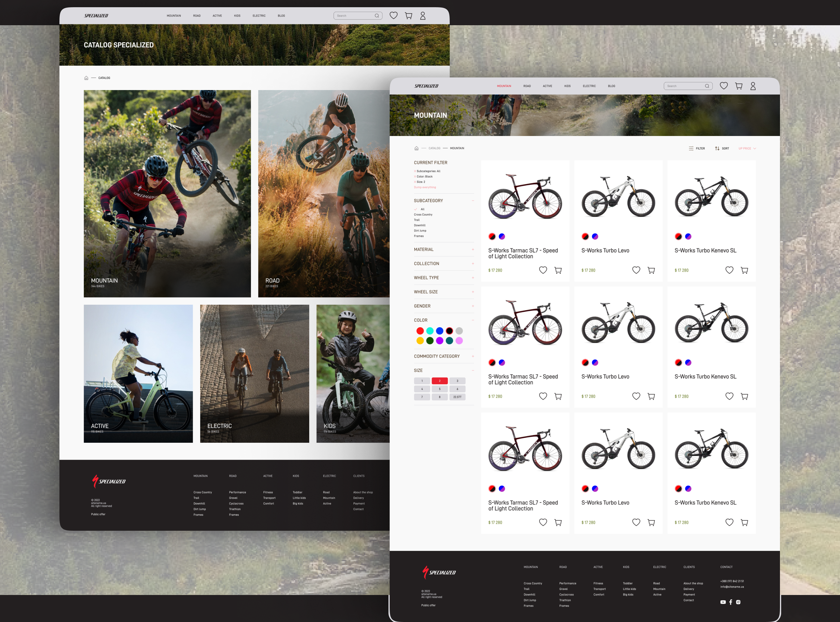Image resolution: width=840 pixels, height=622 pixels.
Task: Open the Up Price sort dropdown
Action: pos(747,148)
